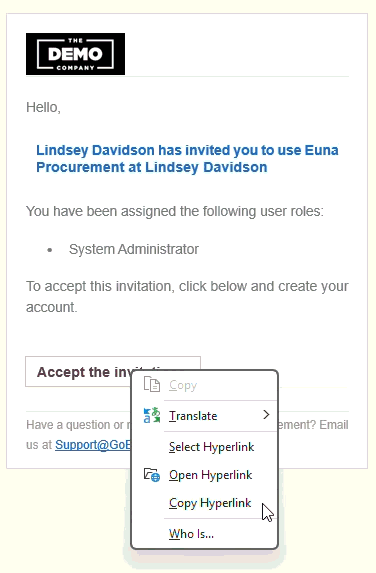Click the Accept the invitation button

click(113, 371)
